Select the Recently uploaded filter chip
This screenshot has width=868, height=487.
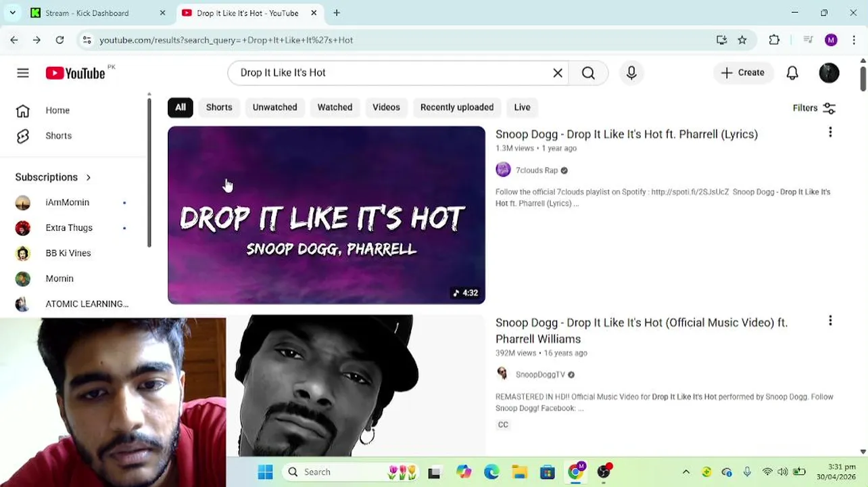pyautogui.click(x=457, y=108)
